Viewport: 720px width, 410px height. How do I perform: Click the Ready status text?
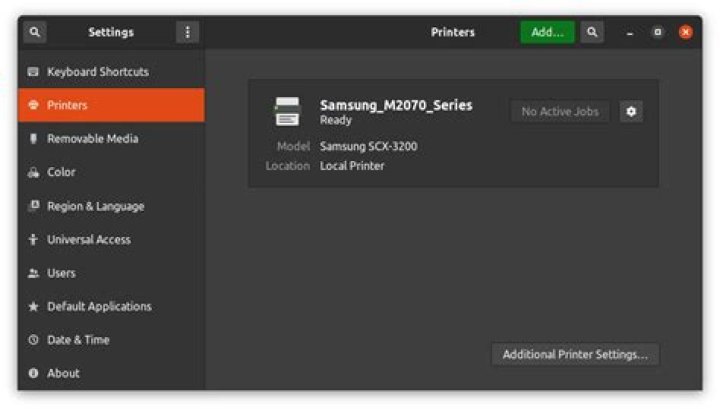tap(336, 120)
